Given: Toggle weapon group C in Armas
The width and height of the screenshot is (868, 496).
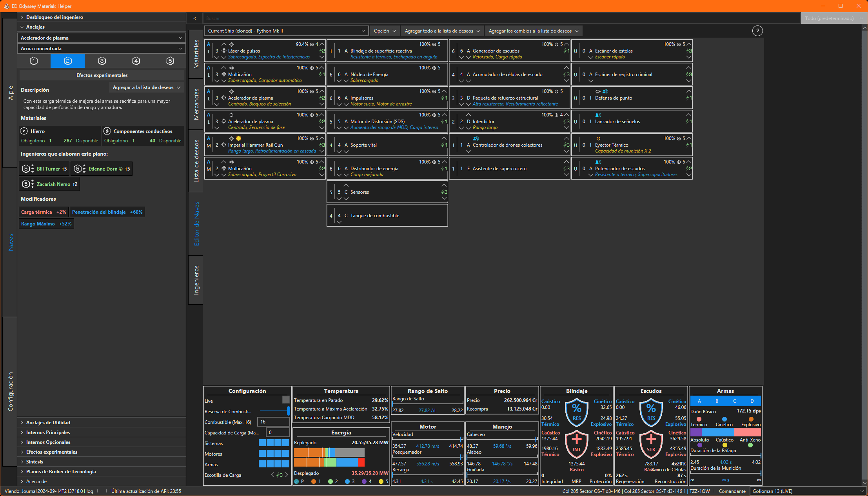Looking at the screenshot, I should [x=734, y=401].
